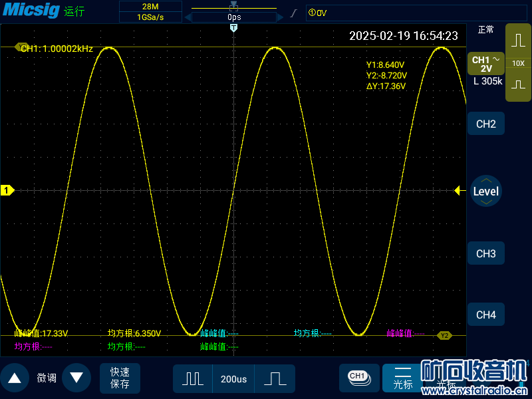Toggle channel CH3 on
The image size is (532, 399).
tap(486, 253)
